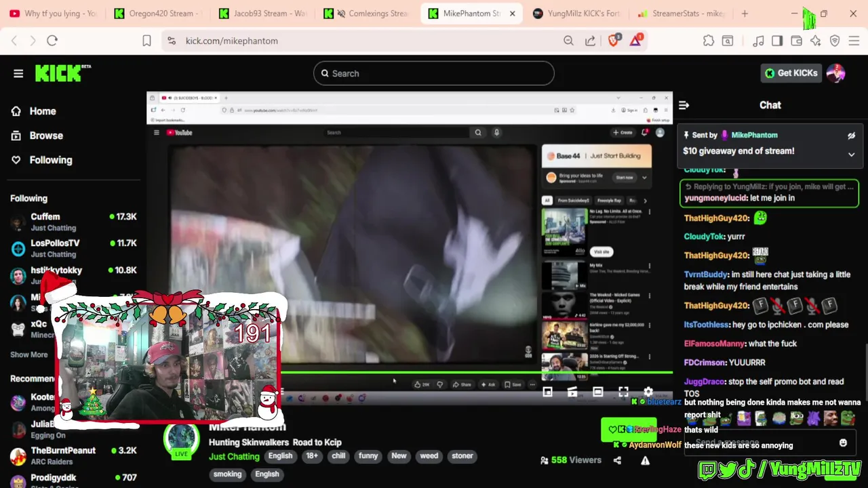Open the LosPollosTV channel in Following
This screenshot has height=488, width=868.
pos(73,248)
